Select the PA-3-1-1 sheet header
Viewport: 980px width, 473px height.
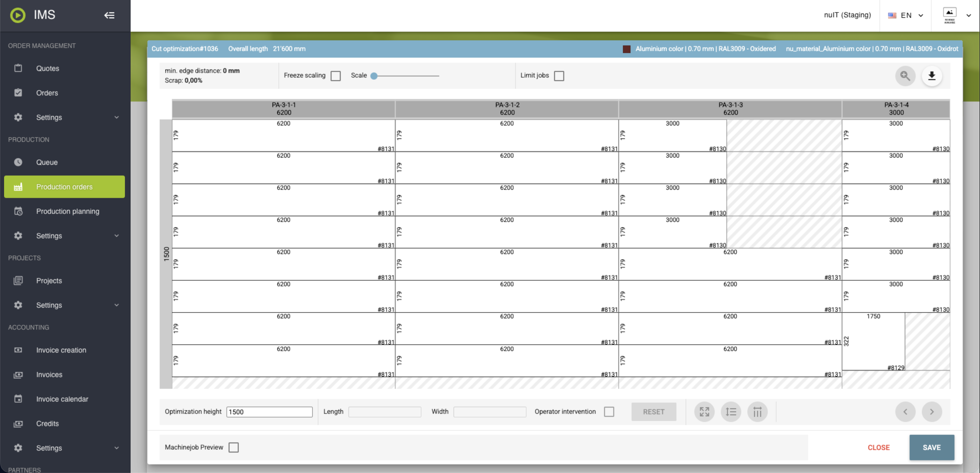click(283, 109)
